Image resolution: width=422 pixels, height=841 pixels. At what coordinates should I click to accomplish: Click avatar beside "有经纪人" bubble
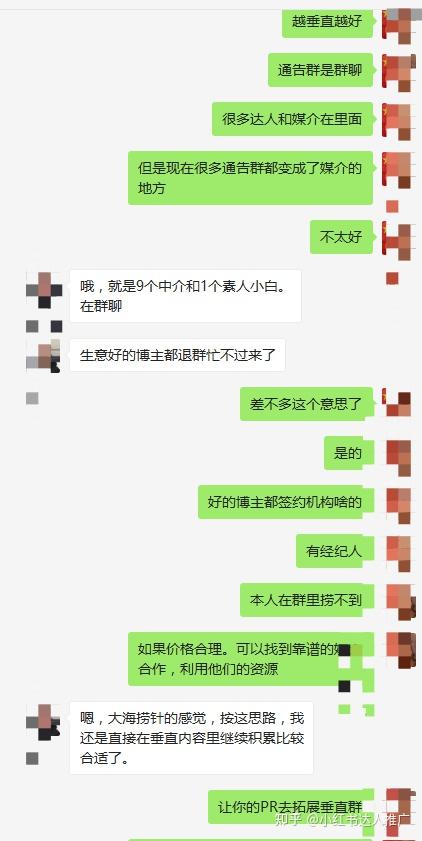pos(398,553)
